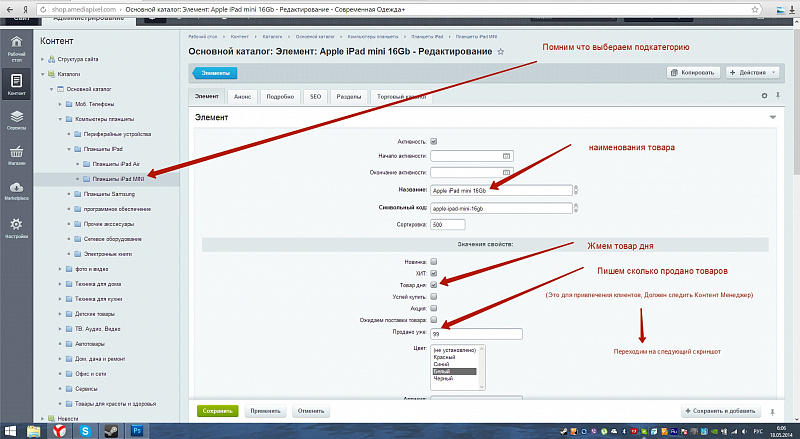Collapse the Основной каталог tree arrow
800x439 pixels.
coord(52,89)
